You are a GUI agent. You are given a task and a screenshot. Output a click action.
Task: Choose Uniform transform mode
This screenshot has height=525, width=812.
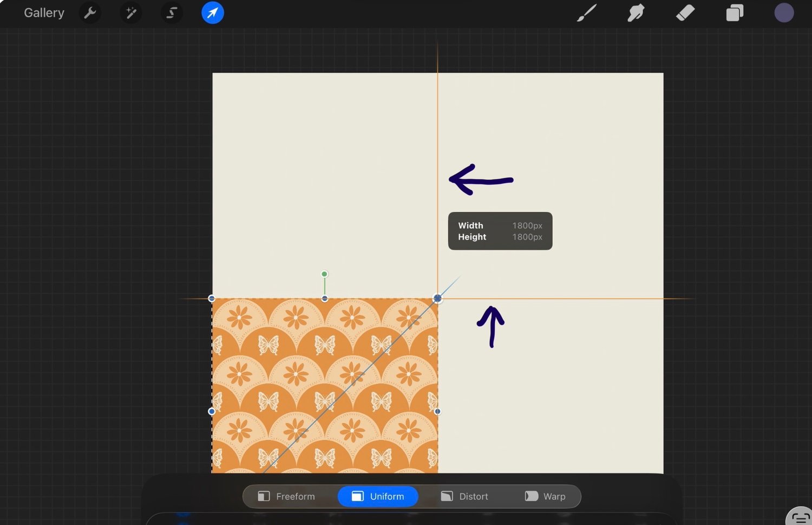tap(378, 496)
